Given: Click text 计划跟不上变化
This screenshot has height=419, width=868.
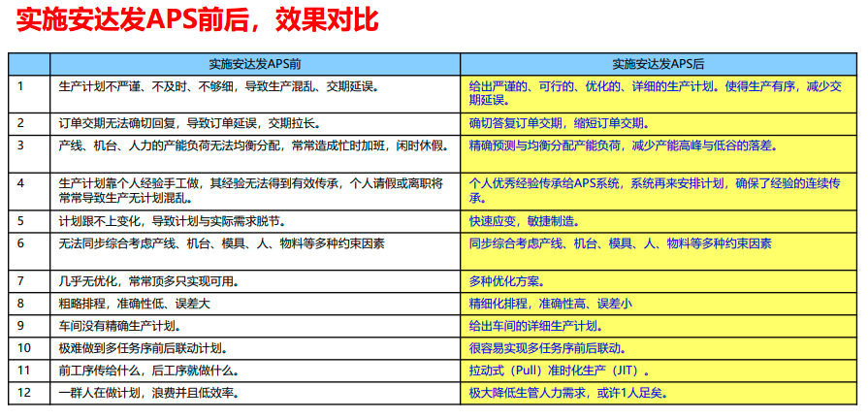Looking at the screenshot, I should 99,221.
